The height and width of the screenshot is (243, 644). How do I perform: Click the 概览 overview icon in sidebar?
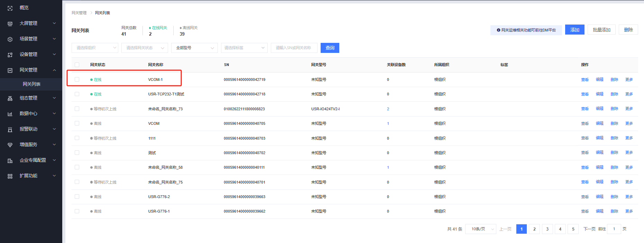click(10, 8)
